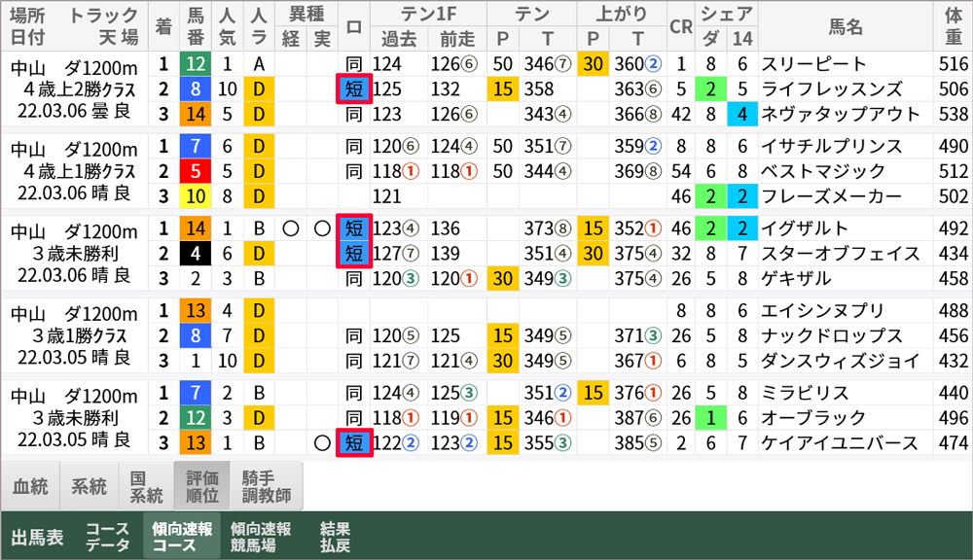The height and width of the screenshot is (560, 973).
Task: Click blue horse number 7 for ミラビリス
Action: (x=196, y=393)
